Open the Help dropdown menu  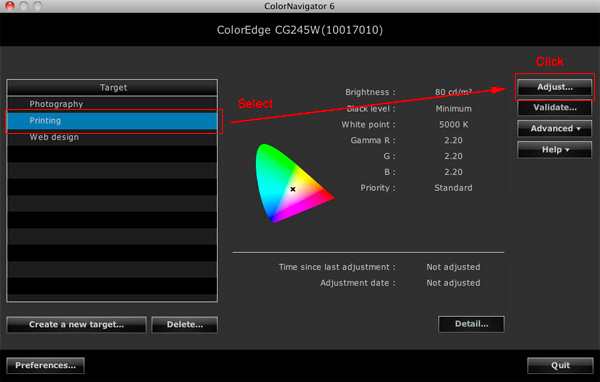coord(554,150)
